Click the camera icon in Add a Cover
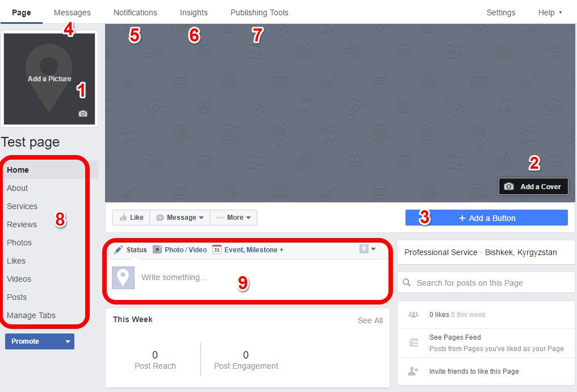577x392 pixels. (x=508, y=186)
